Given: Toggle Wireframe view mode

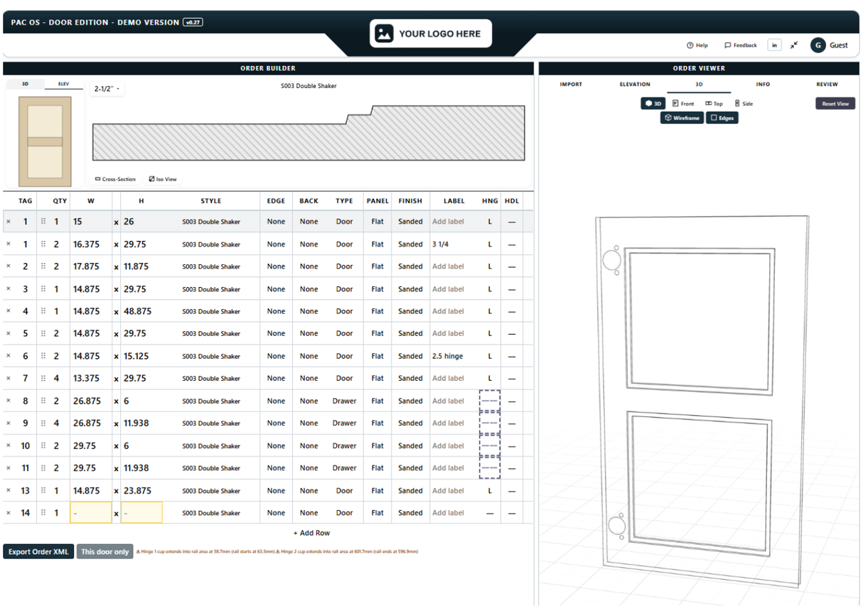Looking at the screenshot, I should coord(682,118).
